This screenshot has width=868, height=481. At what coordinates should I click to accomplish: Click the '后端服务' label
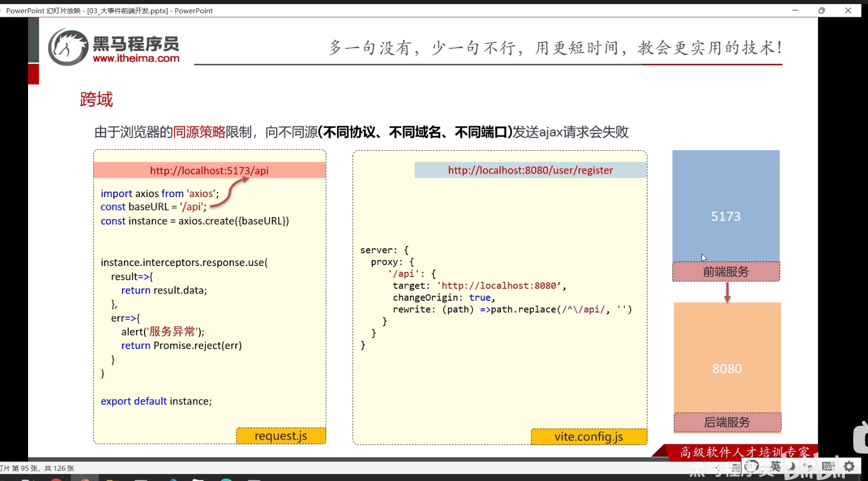click(727, 422)
